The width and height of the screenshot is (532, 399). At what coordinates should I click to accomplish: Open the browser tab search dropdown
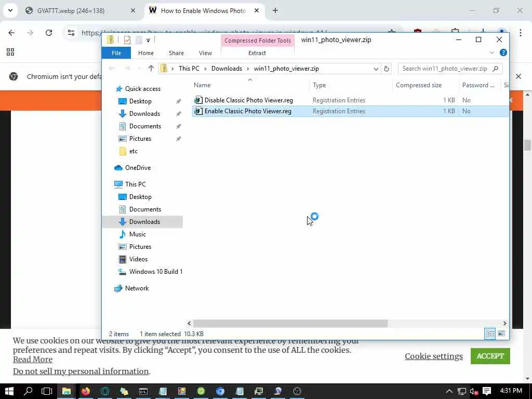pyautogui.click(x=10, y=10)
